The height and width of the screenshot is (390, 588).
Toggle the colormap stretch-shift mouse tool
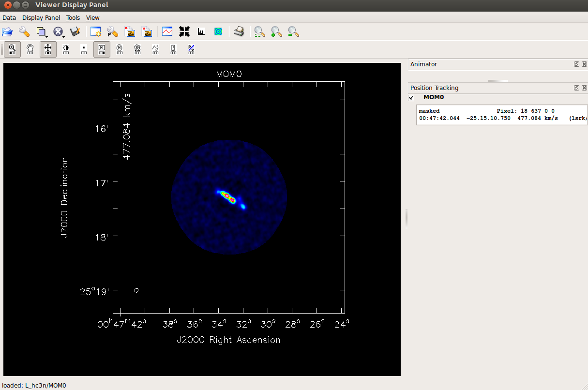tap(48, 49)
